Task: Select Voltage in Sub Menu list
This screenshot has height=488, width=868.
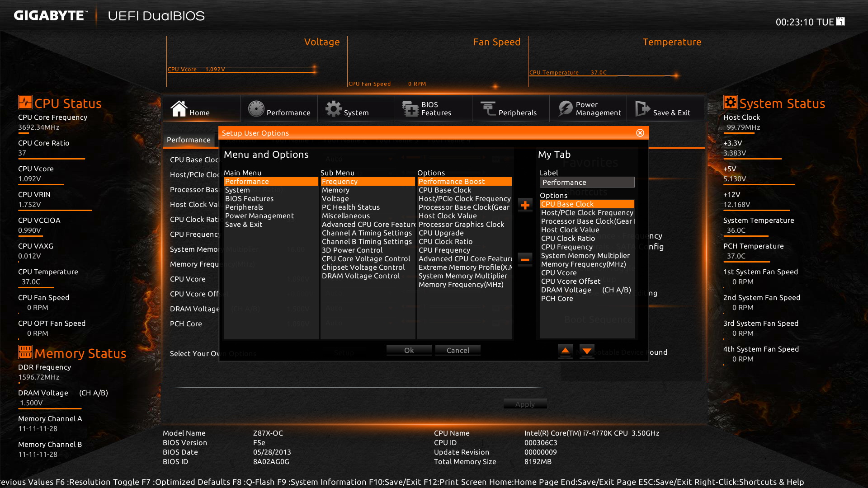Action: [368, 199]
